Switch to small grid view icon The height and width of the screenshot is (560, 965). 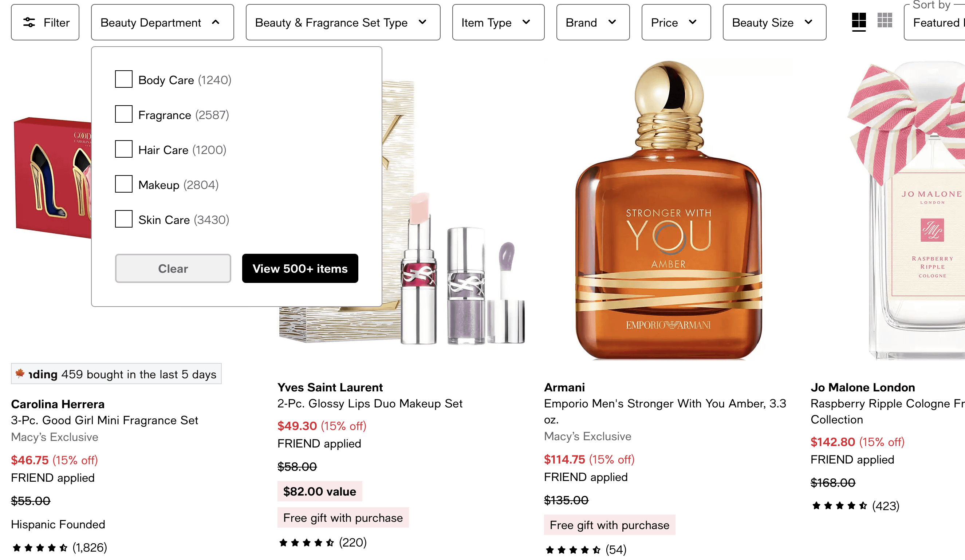click(885, 20)
